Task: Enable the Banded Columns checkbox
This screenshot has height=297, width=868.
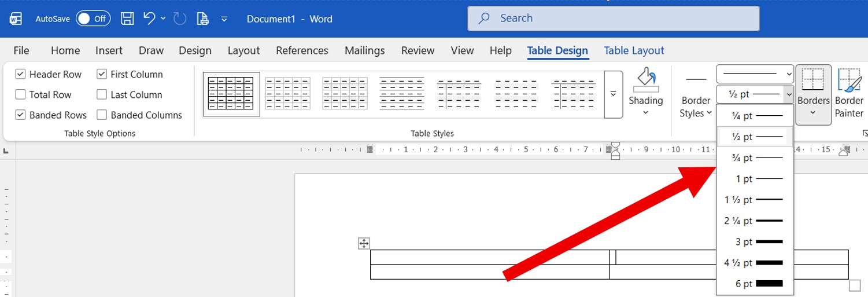Action: click(102, 115)
